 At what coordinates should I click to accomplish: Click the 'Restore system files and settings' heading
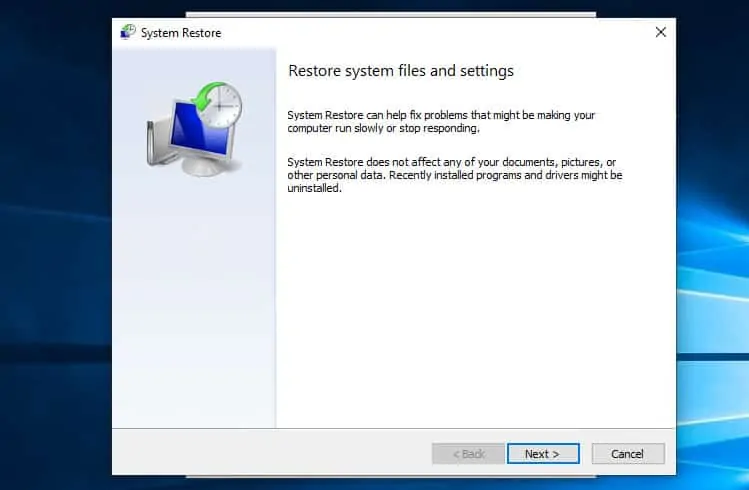[400, 71]
